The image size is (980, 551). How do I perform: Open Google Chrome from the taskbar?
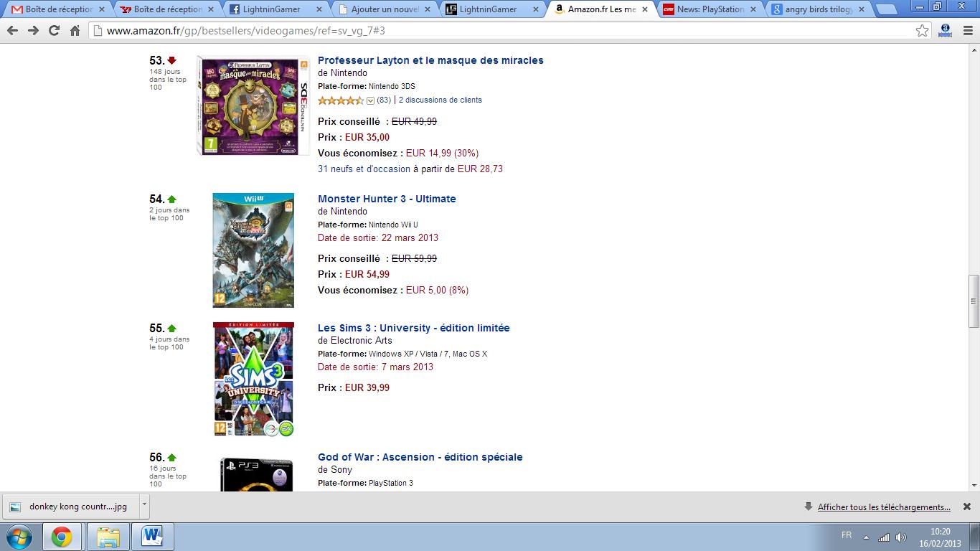61,537
